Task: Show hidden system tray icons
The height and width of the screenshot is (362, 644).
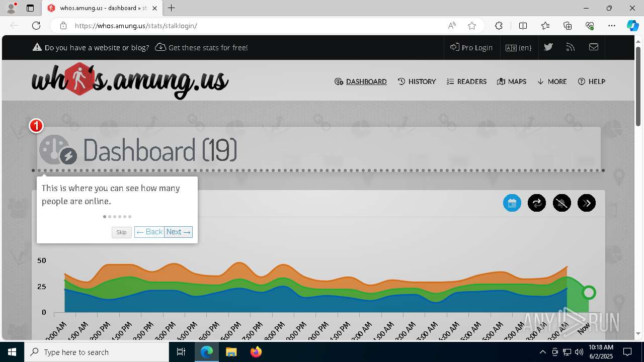Action: pyautogui.click(x=542, y=352)
